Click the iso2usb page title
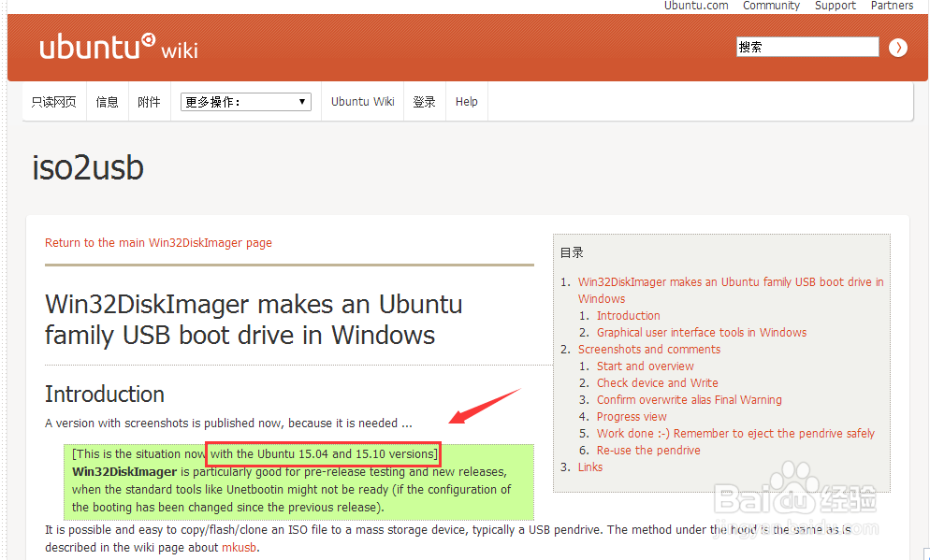The image size is (930, 560). pos(88,167)
